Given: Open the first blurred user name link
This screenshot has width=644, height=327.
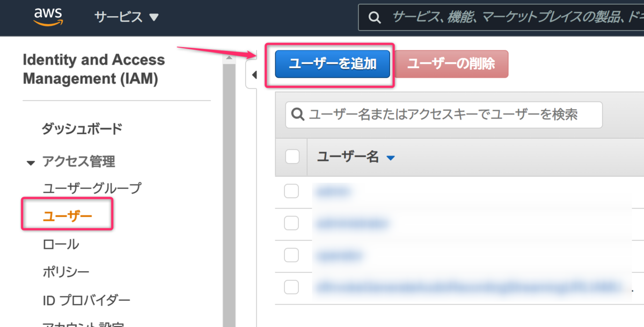Looking at the screenshot, I should point(334,190).
